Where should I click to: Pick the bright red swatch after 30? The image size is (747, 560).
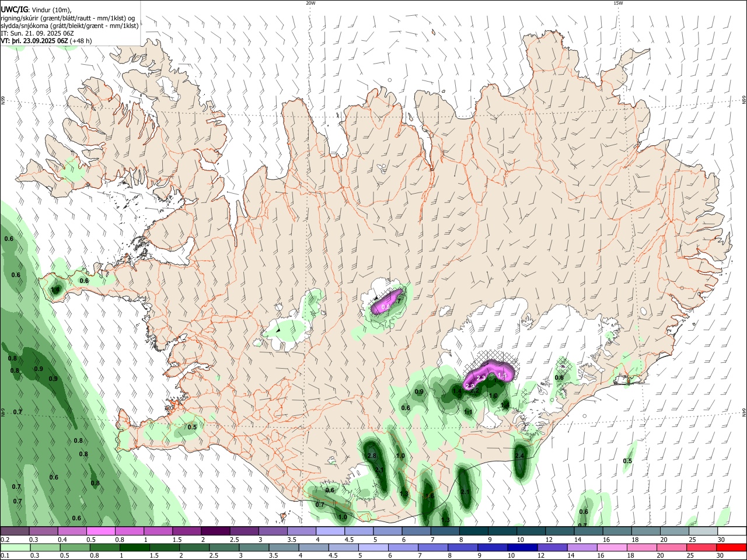(x=732, y=547)
